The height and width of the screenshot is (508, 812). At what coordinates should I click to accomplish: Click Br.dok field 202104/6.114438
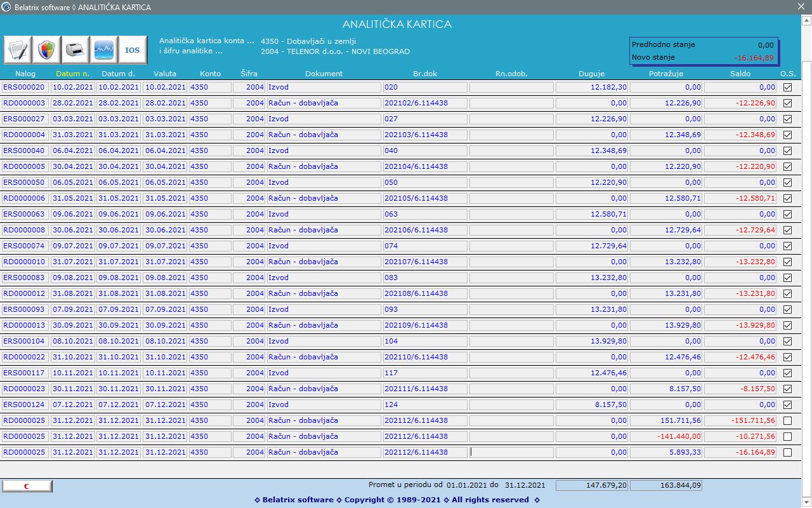(425, 166)
